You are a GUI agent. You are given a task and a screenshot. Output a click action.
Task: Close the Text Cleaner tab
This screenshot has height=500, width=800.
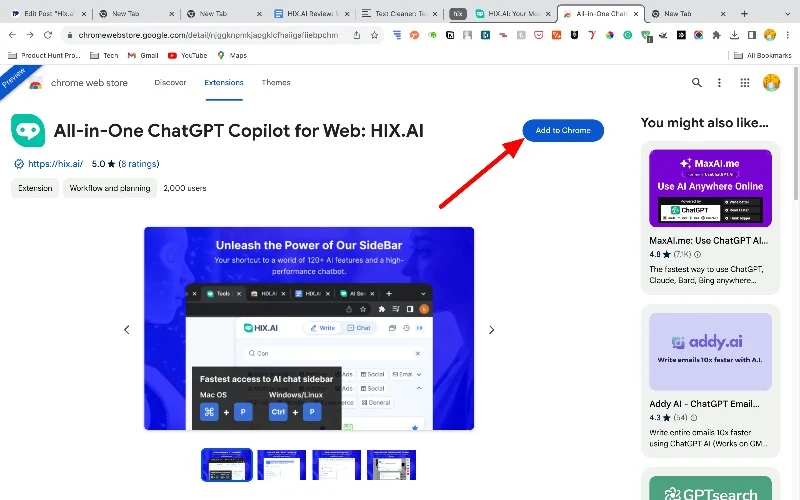tap(435, 14)
